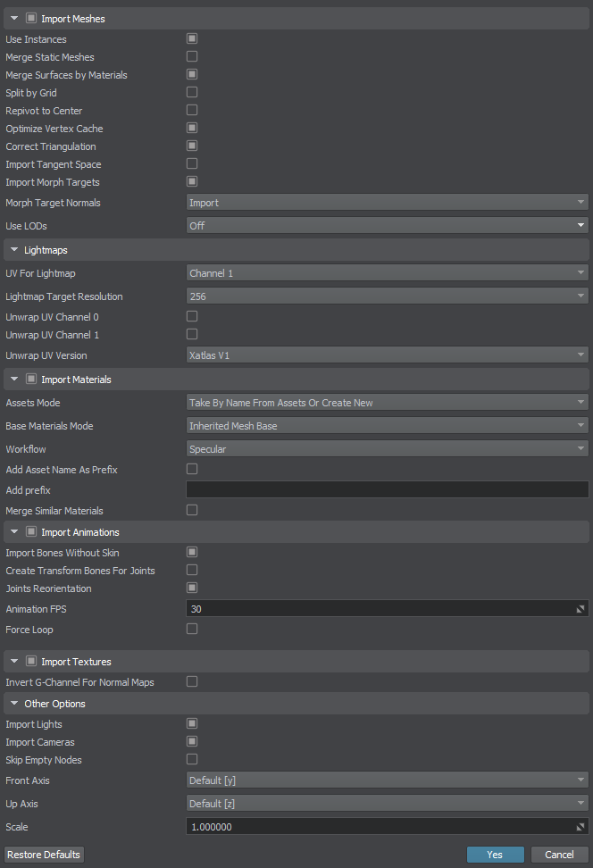Toggle the Import Textures section checkbox
This screenshot has height=868, width=593.
(x=31, y=662)
